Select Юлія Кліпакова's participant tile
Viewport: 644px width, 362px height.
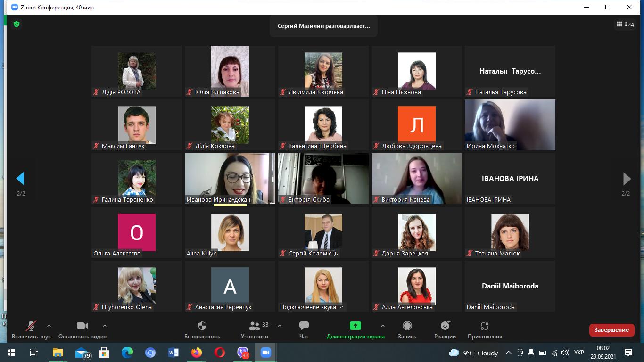pyautogui.click(x=230, y=71)
